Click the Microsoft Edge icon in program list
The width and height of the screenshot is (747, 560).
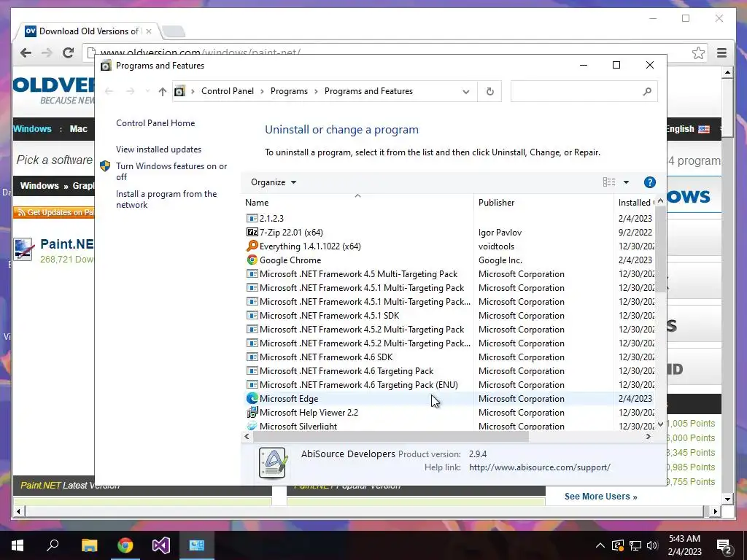252,399
